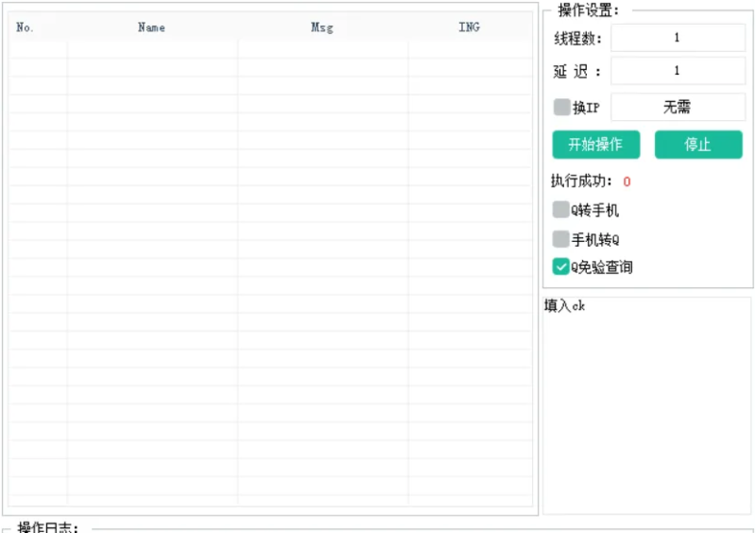Check the Q转手机 option
756x533 pixels.
(560, 210)
